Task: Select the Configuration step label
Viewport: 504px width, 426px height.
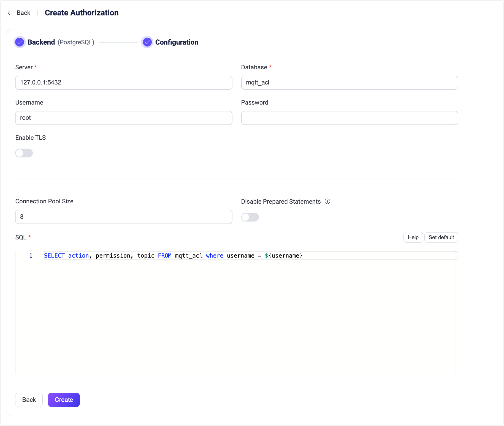Action: pyautogui.click(x=177, y=42)
